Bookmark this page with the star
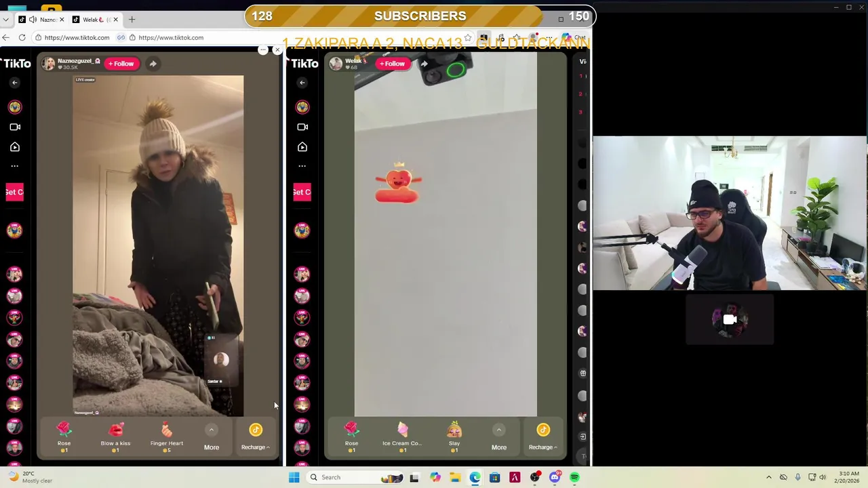This screenshot has height=488, width=868. (468, 38)
